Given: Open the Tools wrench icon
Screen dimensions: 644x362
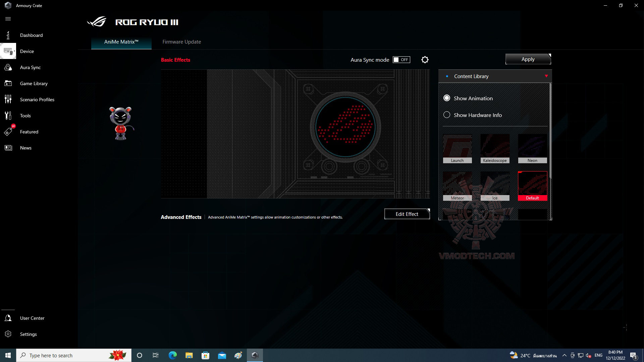Looking at the screenshot, I should pos(8,116).
